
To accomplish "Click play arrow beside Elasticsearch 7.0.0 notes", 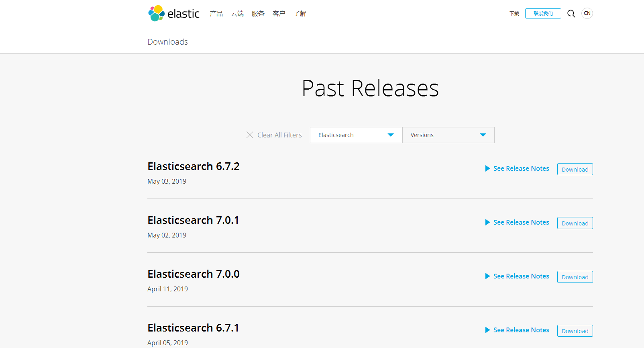I will [x=487, y=276].
